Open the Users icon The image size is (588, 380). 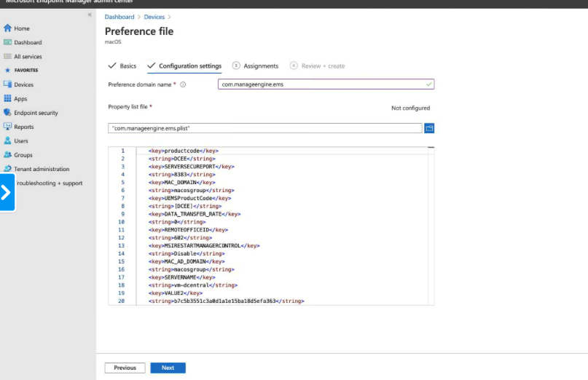pos(7,140)
